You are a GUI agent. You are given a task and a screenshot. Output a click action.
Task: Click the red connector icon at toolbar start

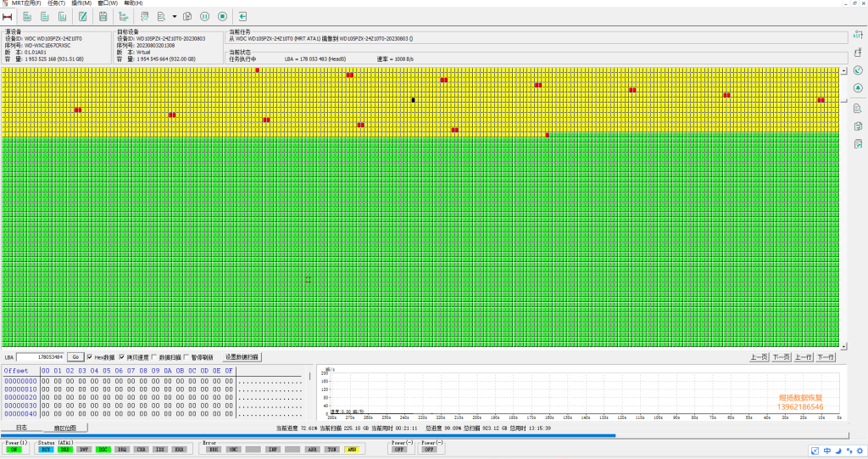[x=7, y=17]
